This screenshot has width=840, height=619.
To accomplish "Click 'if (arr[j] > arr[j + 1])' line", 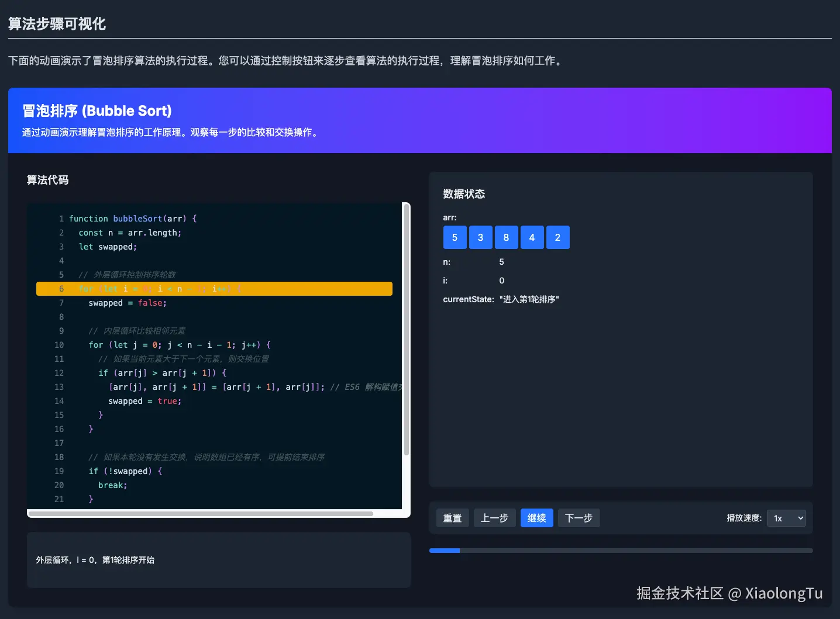I will tap(163, 373).
